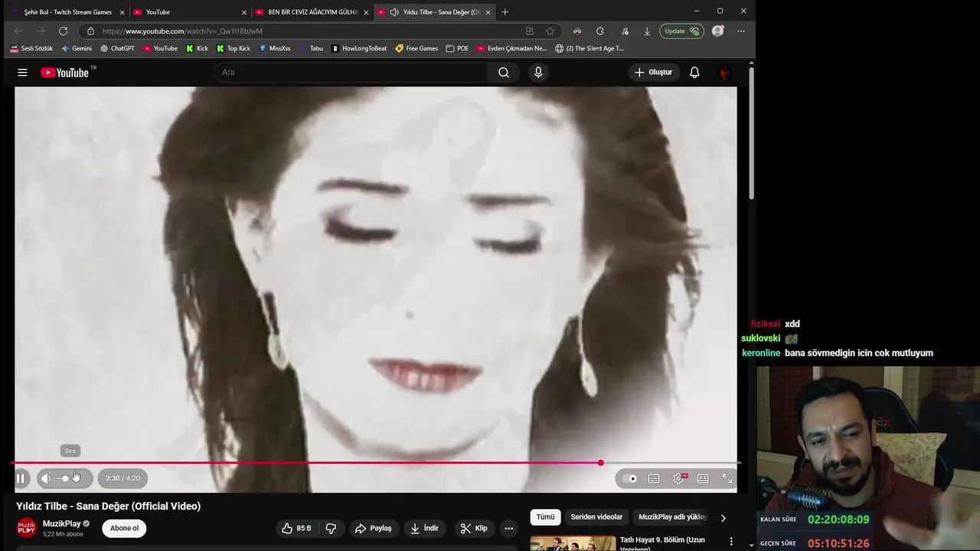Open the HowLongToBeat bookmark
The image size is (980, 551).
359,48
